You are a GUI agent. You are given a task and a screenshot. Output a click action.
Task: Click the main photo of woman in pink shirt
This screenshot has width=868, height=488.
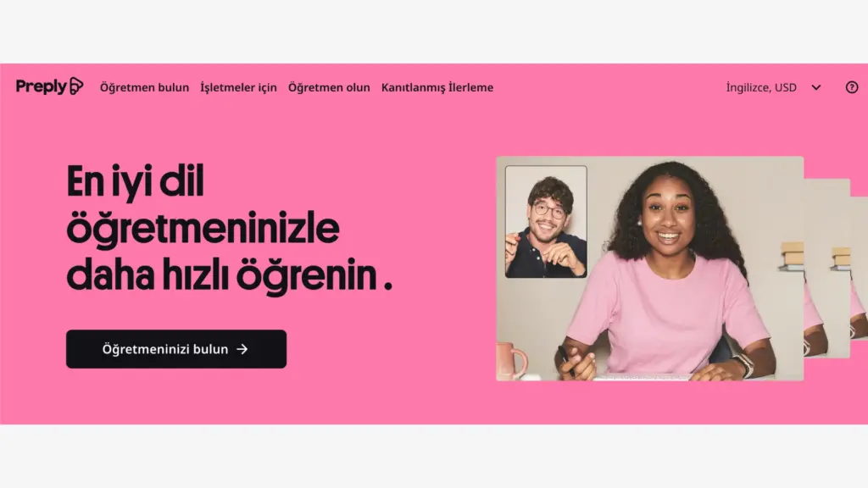(650, 269)
